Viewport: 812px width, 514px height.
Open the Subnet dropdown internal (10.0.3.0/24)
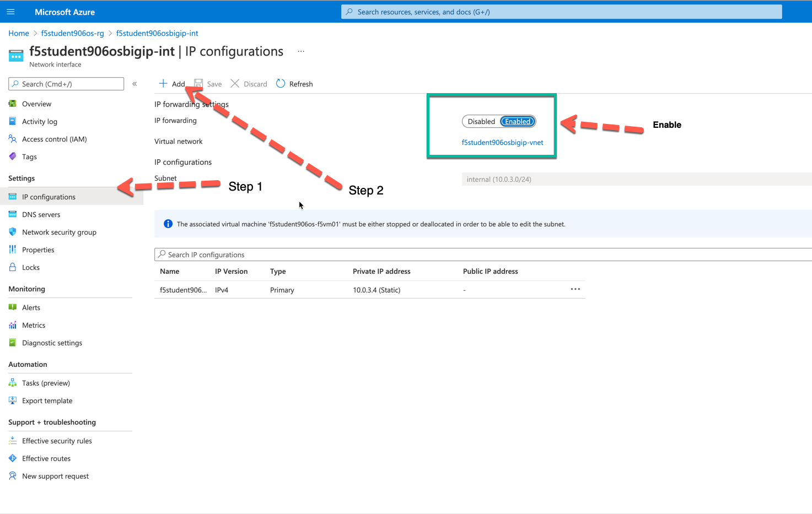tap(637, 179)
